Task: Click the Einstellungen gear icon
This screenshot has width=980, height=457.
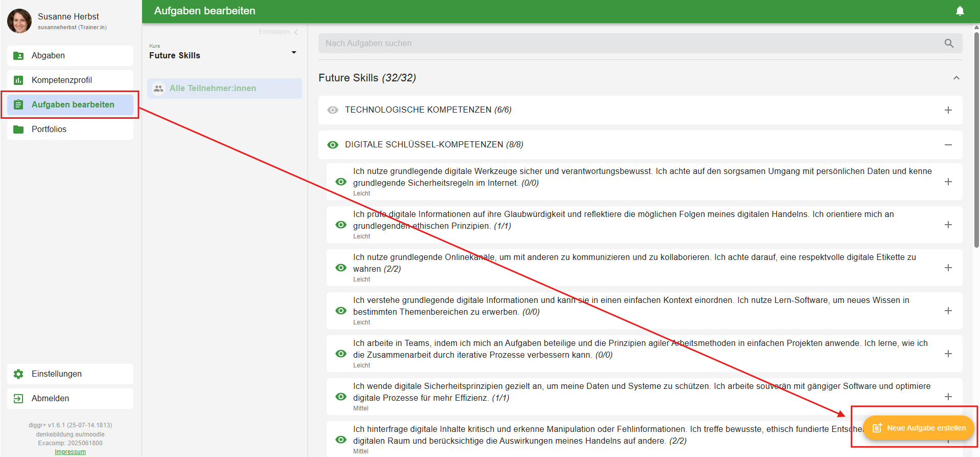Action: [x=18, y=374]
